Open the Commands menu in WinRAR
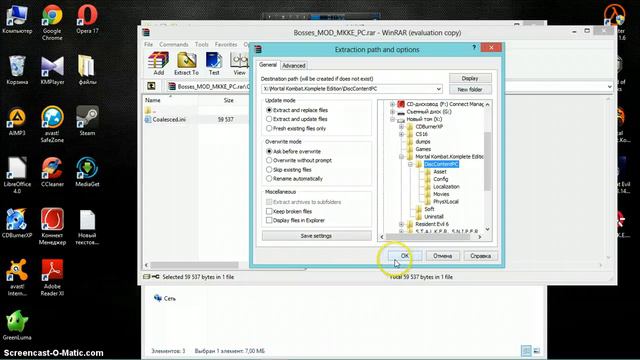Image resolution: width=640 pixels, height=360 pixels. point(173,44)
